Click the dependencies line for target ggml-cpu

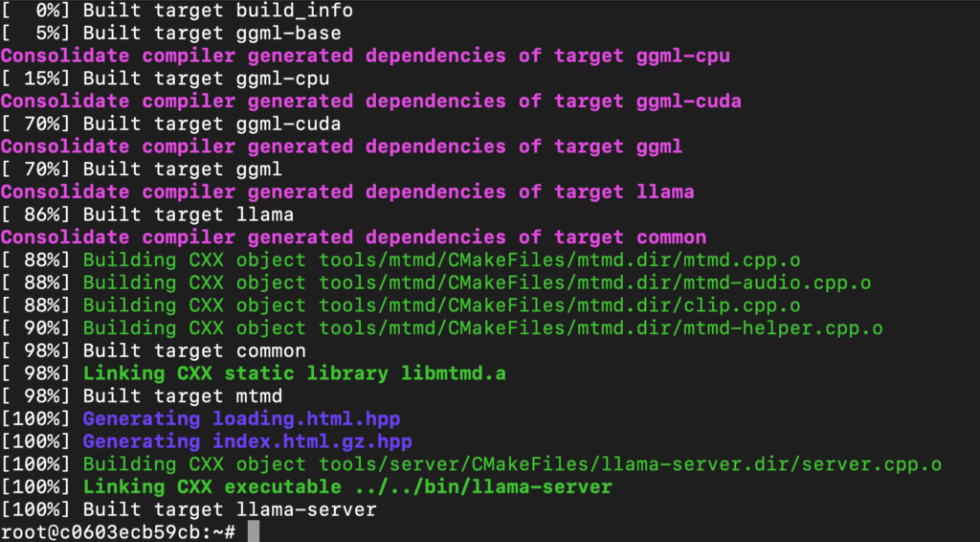(x=365, y=56)
